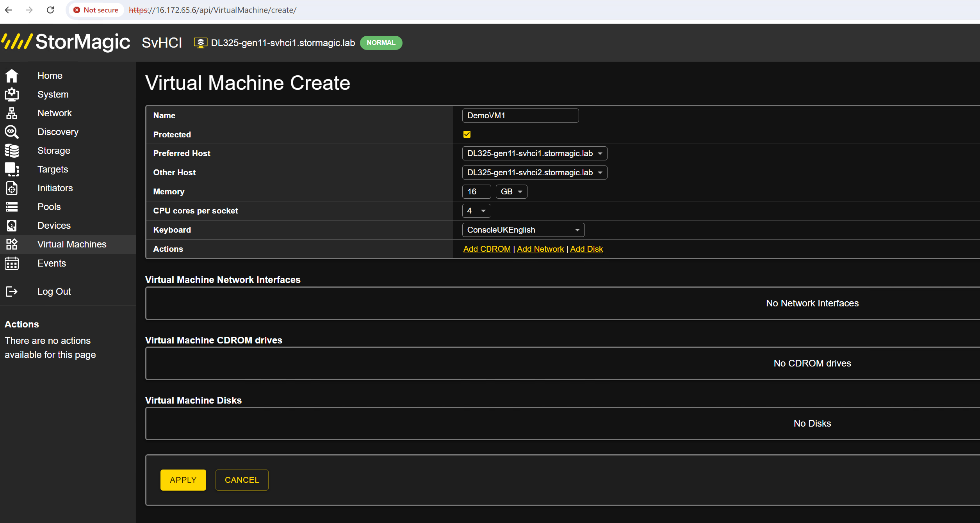The height and width of the screenshot is (523, 980).
Task: Click the CANCEL button
Action: click(x=242, y=480)
